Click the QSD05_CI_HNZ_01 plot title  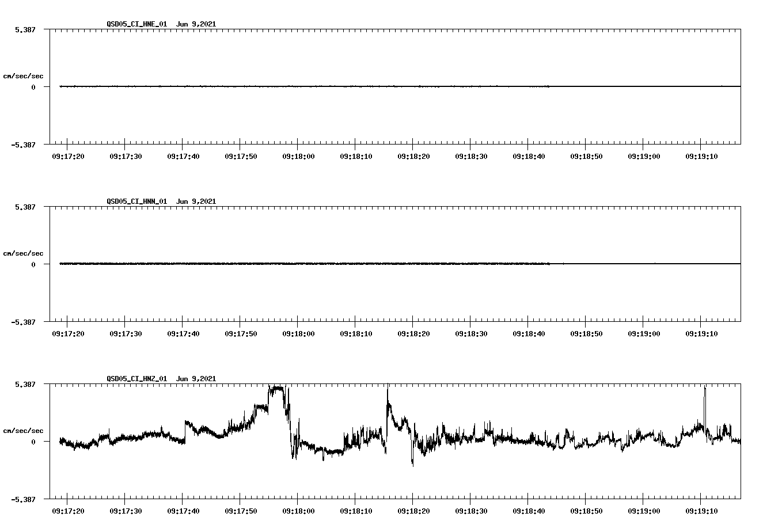[x=161, y=379]
